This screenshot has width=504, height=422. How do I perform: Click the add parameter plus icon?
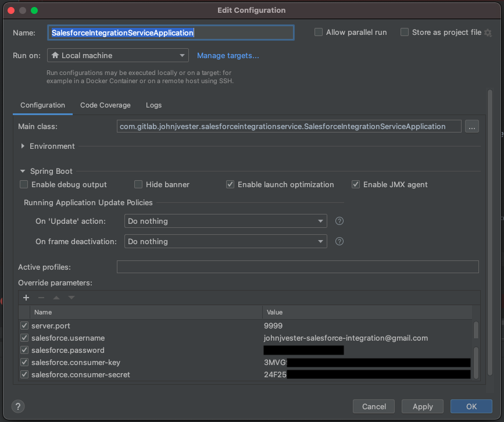pyautogui.click(x=26, y=298)
